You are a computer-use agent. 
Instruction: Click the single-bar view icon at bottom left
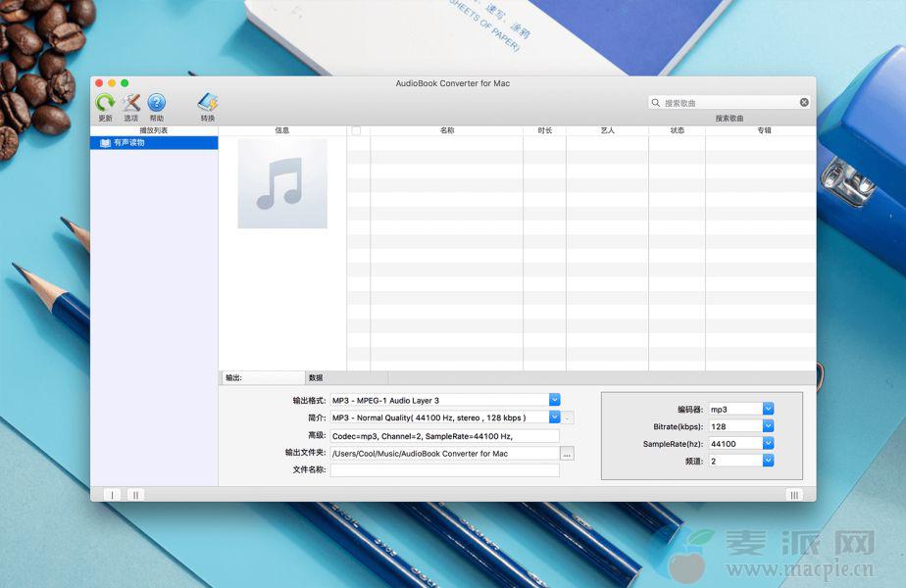point(112,495)
